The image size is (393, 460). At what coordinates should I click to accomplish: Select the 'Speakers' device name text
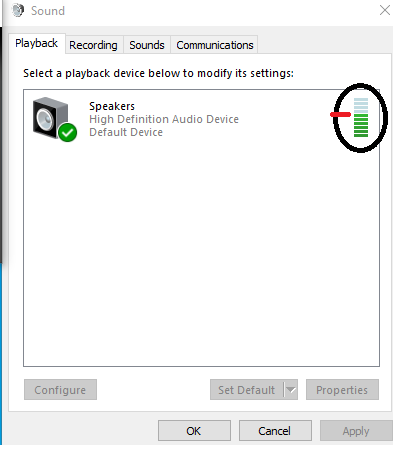click(112, 106)
